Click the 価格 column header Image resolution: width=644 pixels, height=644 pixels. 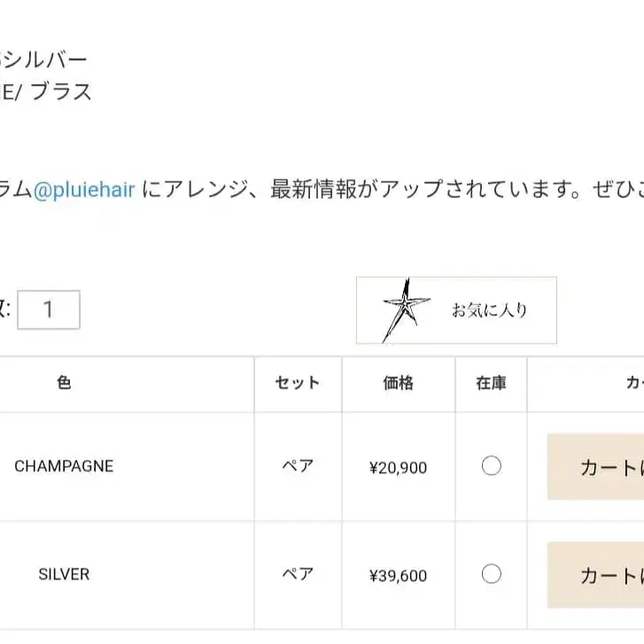(398, 383)
